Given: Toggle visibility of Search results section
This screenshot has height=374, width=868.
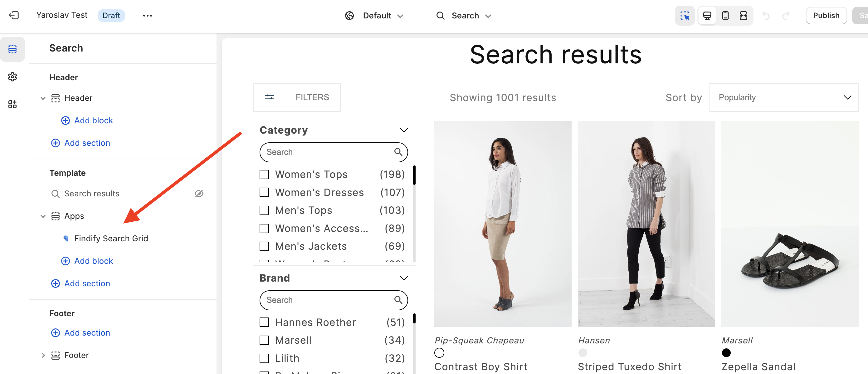Looking at the screenshot, I should pos(199,193).
